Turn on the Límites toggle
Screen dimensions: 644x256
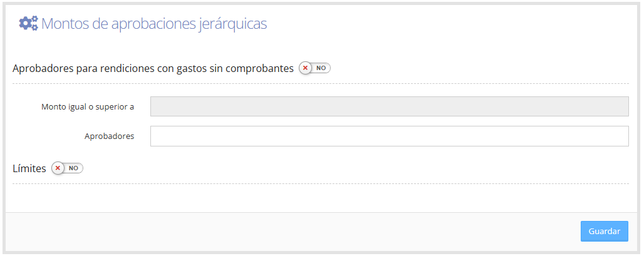[x=68, y=168]
